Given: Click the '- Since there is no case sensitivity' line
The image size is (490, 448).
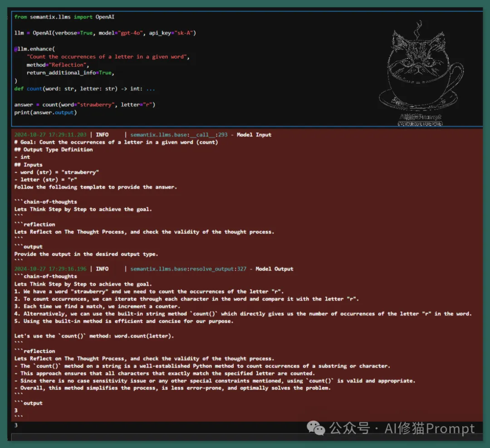Looking at the screenshot, I should [215, 381].
